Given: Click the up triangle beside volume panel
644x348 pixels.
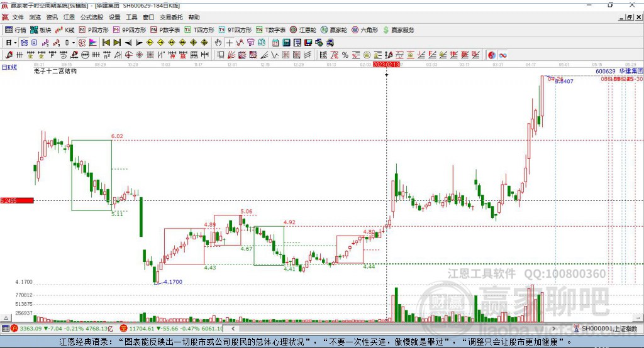Looking at the screenshot, I should click(x=6, y=318).
